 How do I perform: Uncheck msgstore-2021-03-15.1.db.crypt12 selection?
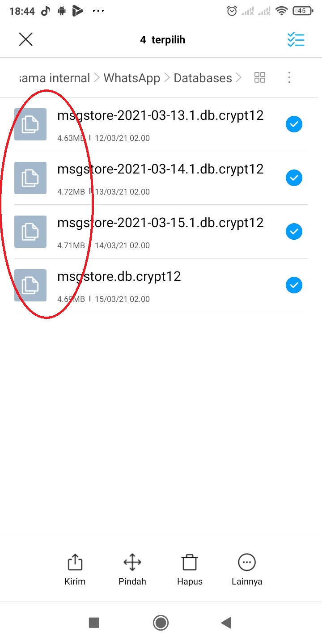click(294, 232)
